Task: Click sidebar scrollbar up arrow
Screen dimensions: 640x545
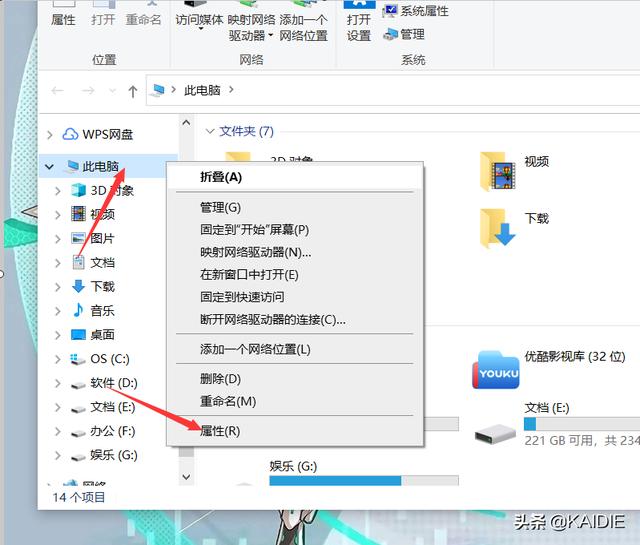Action: tap(186, 122)
